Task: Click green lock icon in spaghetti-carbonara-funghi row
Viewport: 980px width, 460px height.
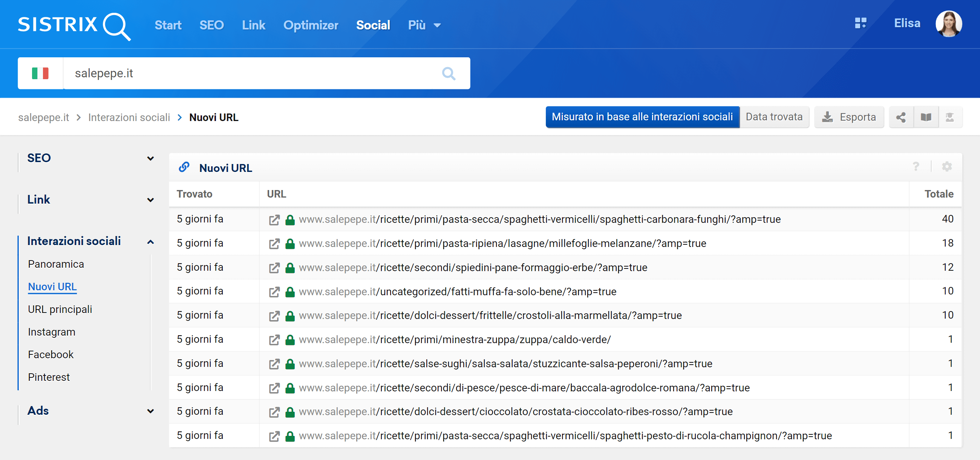Action: (x=290, y=219)
